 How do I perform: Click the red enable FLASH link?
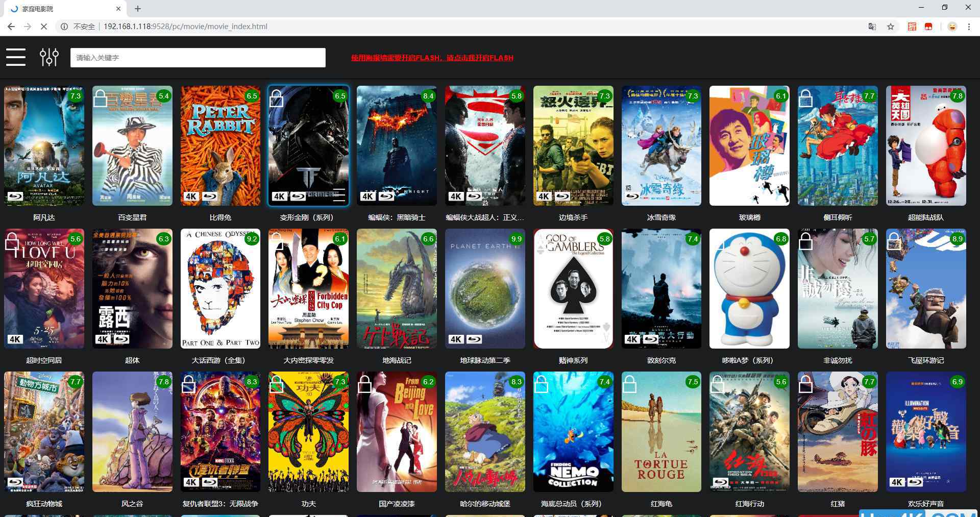click(432, 58)
